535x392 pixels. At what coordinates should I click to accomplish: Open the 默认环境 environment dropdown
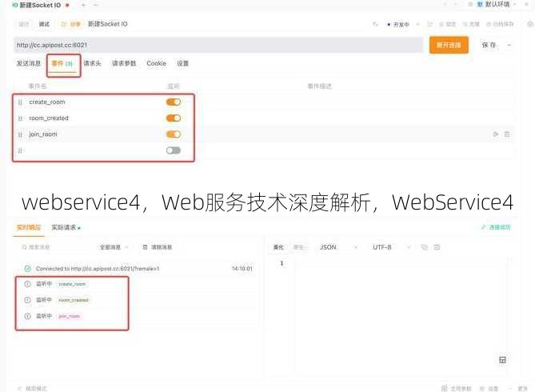coord(497,5)
